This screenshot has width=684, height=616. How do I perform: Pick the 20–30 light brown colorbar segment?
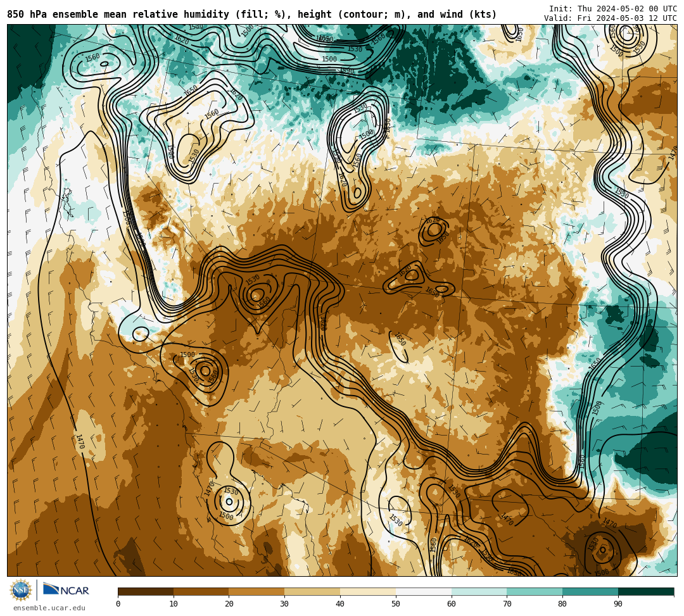[x=256, y=591]
